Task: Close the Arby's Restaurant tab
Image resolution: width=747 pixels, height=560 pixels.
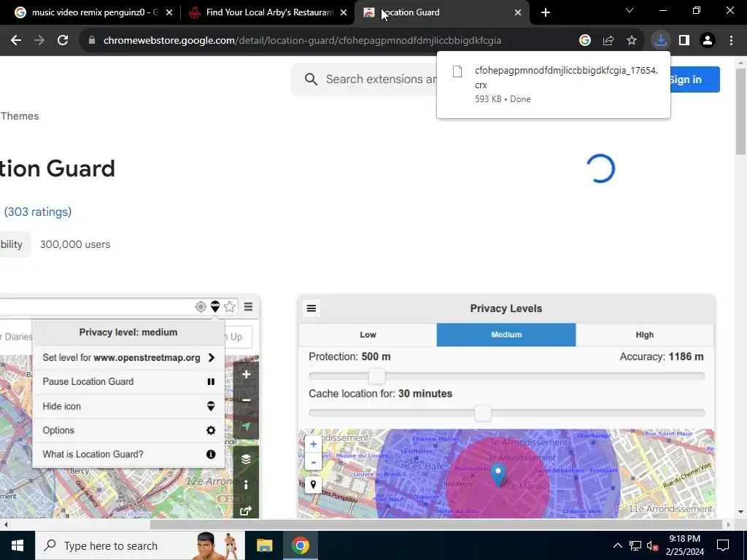Action: (344, 12)
